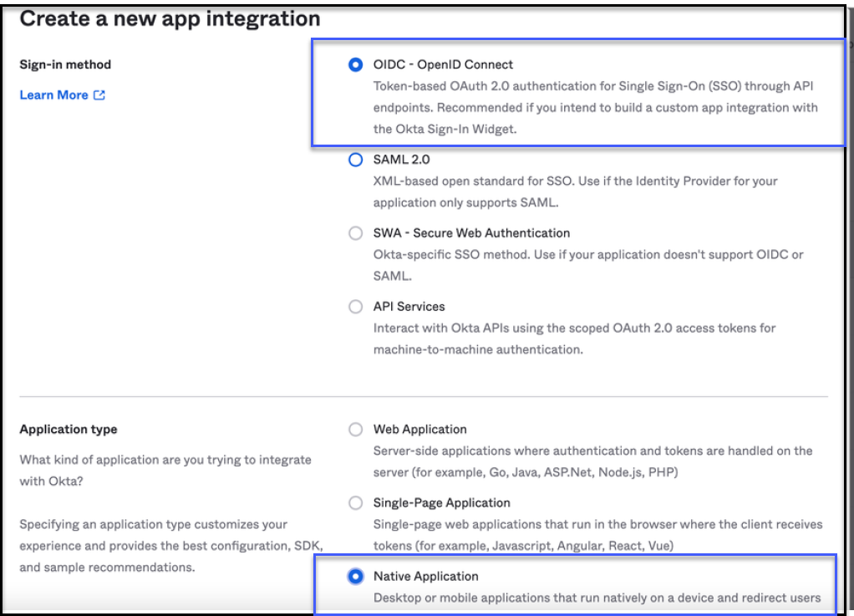
Task: Click the API Services label text
Action: (x=409, y=307)
